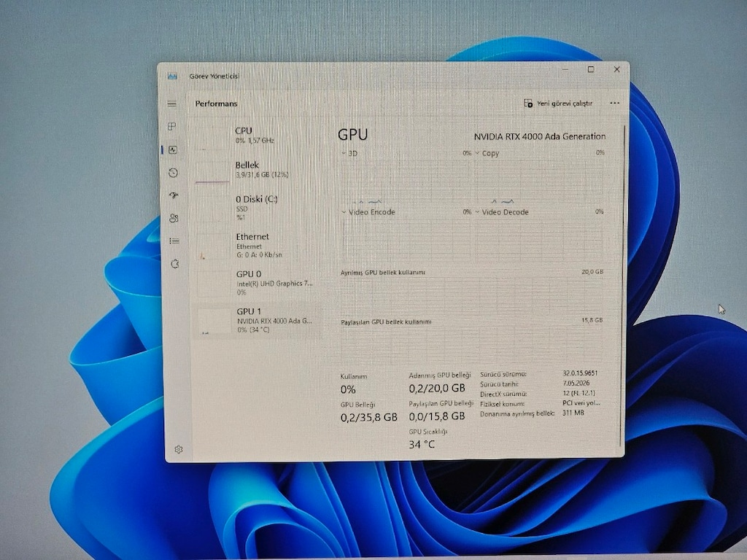
Task: Click 'Yeni görevi çalıştır' button
Action: 558,103
